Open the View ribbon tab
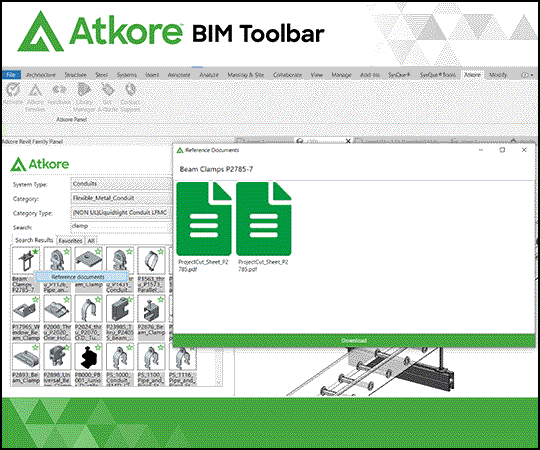 coord(316,75)
